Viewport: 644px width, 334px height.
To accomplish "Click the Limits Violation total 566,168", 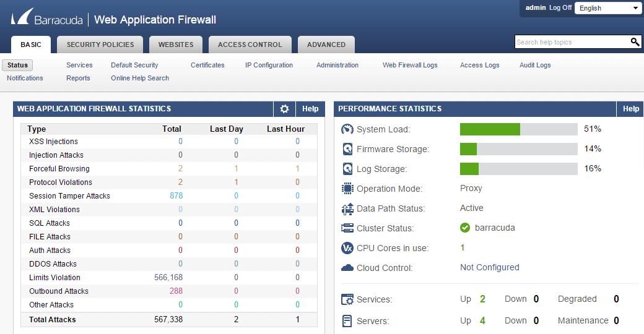I will 168,277.
